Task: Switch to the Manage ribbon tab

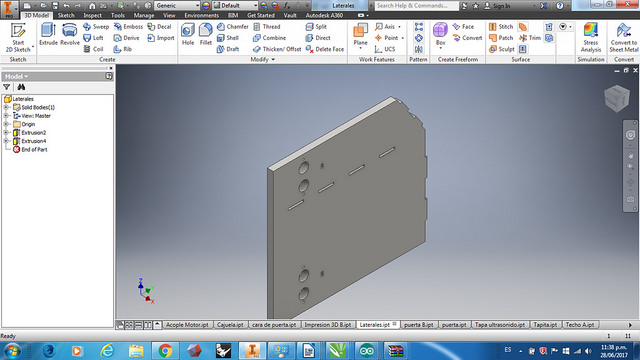Action: coord(144,16)
